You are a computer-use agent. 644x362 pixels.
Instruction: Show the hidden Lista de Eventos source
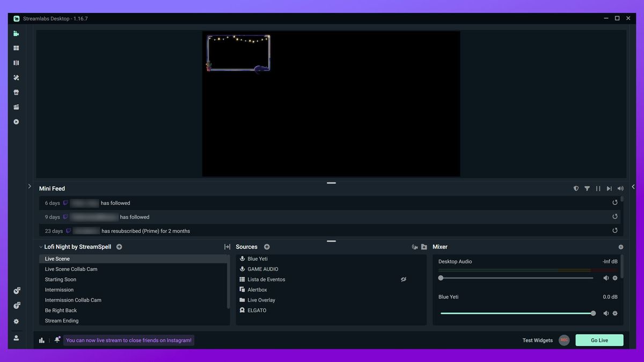click(404, 279)
